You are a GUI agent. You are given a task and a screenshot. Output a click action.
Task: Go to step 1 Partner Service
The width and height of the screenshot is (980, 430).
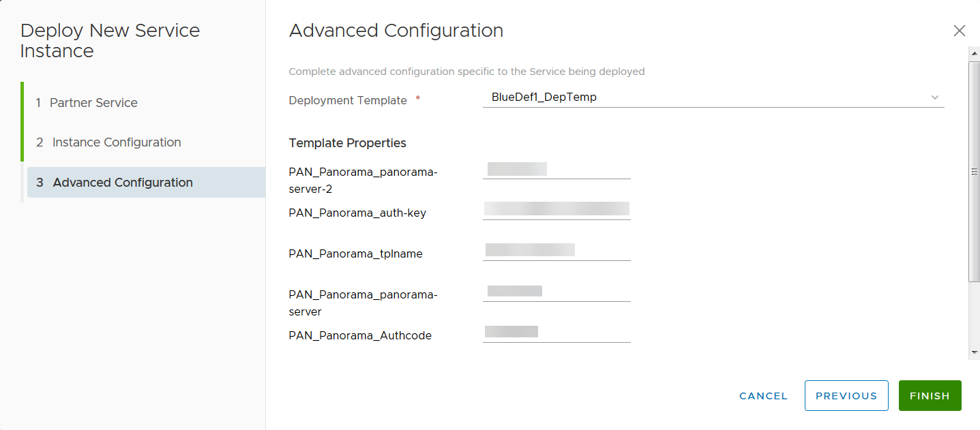pyautogui.click(x=93, y=103)
